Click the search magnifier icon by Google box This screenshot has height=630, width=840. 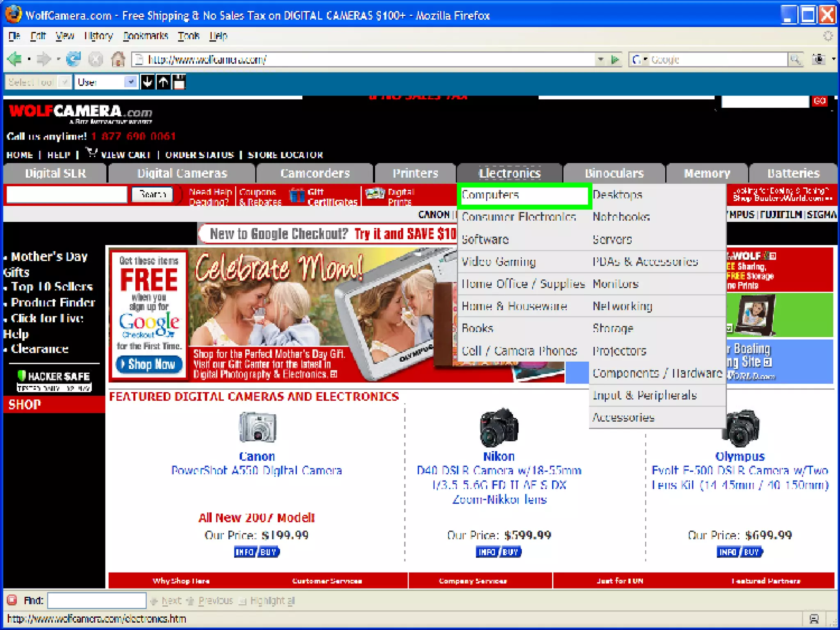795,59
